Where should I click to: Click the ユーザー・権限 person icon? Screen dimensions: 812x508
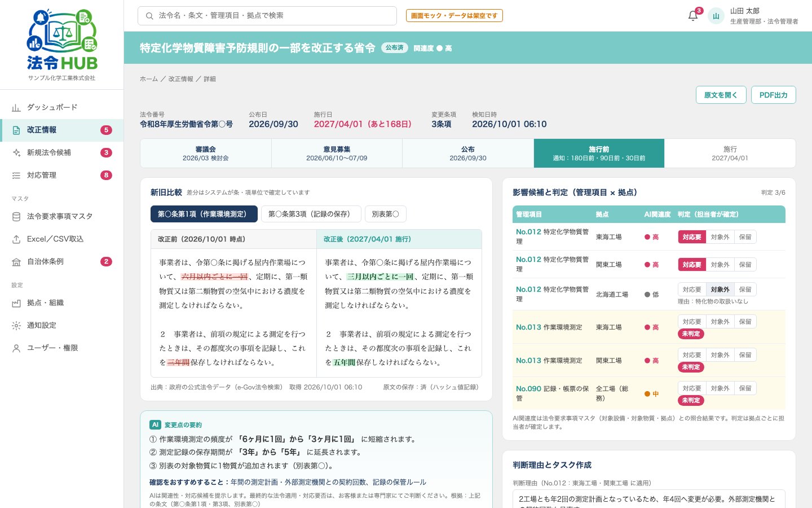(16, 348)
